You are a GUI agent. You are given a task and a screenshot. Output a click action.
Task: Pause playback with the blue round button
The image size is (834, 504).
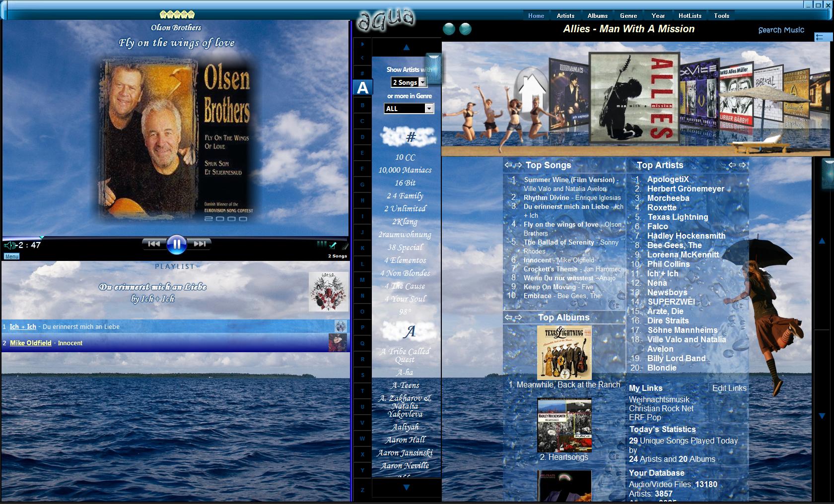[176, 244]
